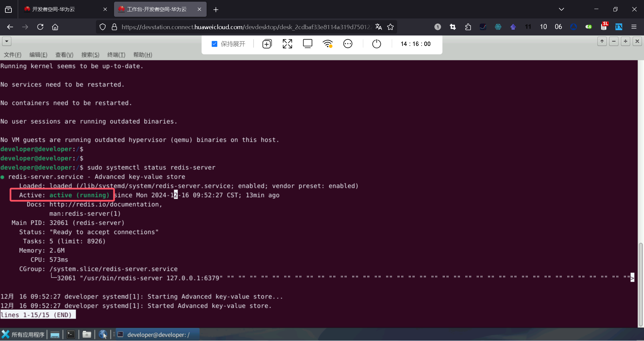Viewport: 644px width, 341px height.
Task: Expand the list-all-tabs dropdown chevron
Action: point(561,9)
